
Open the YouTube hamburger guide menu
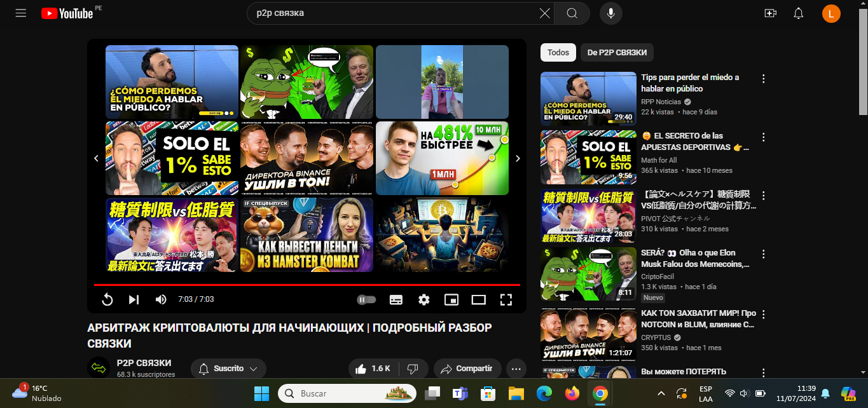click(x=21, y=13)
